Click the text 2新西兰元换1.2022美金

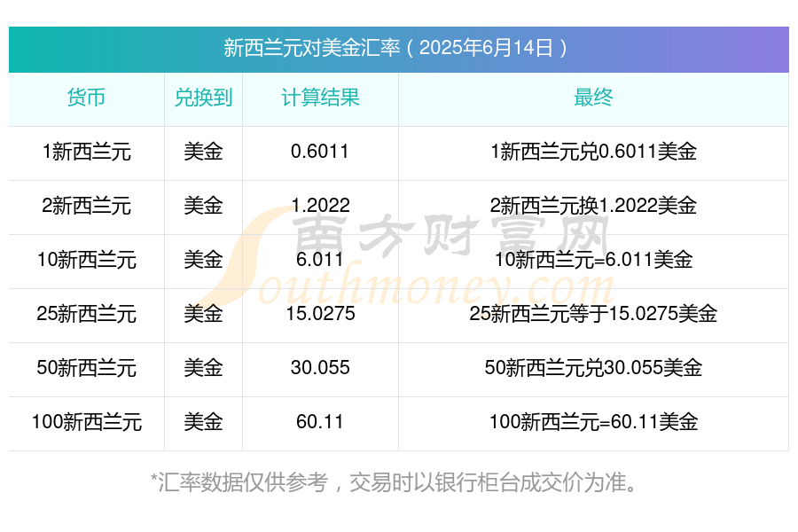coord(593,206)
